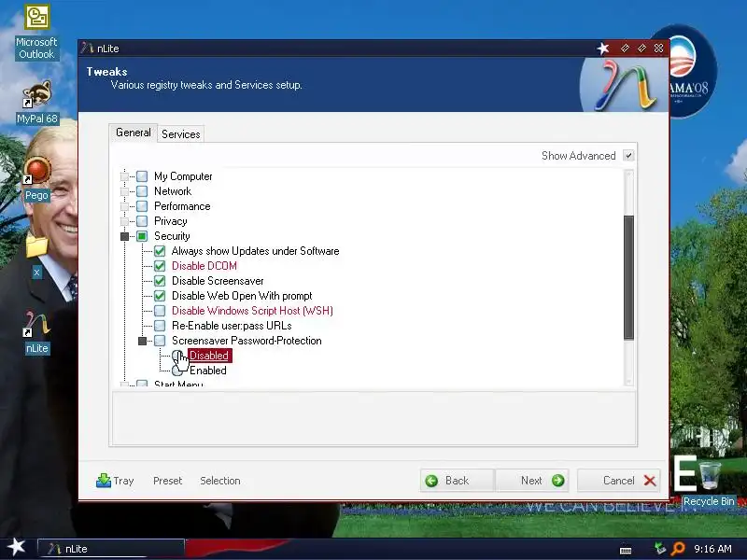Click the clock showing 9:16 AM
Screen dimensions: 747x560
click(712, 549)
